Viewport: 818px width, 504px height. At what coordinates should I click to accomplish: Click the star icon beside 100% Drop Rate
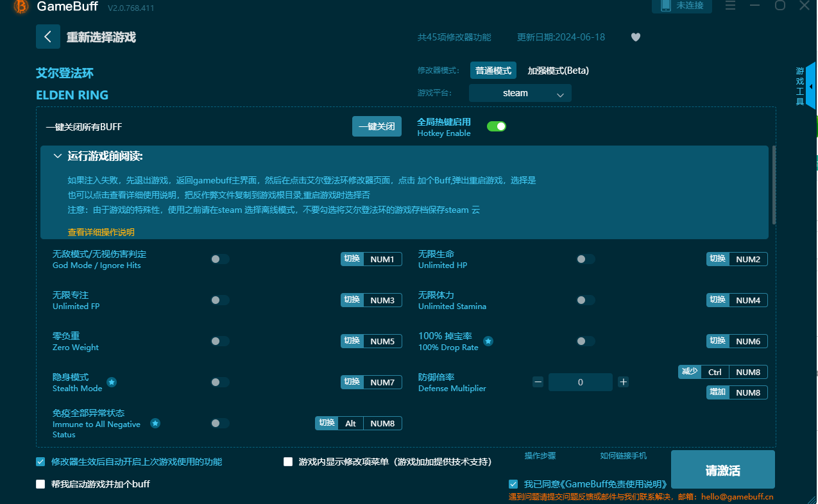tap(488, 341)
